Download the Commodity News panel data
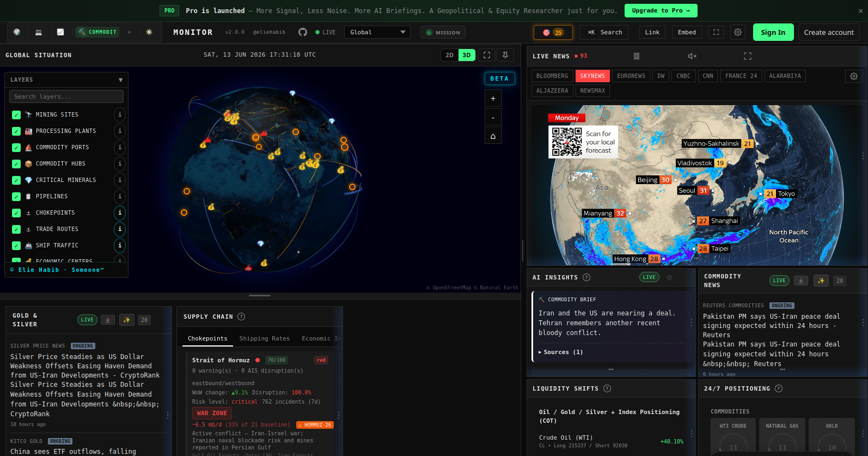 pos(801,281)
